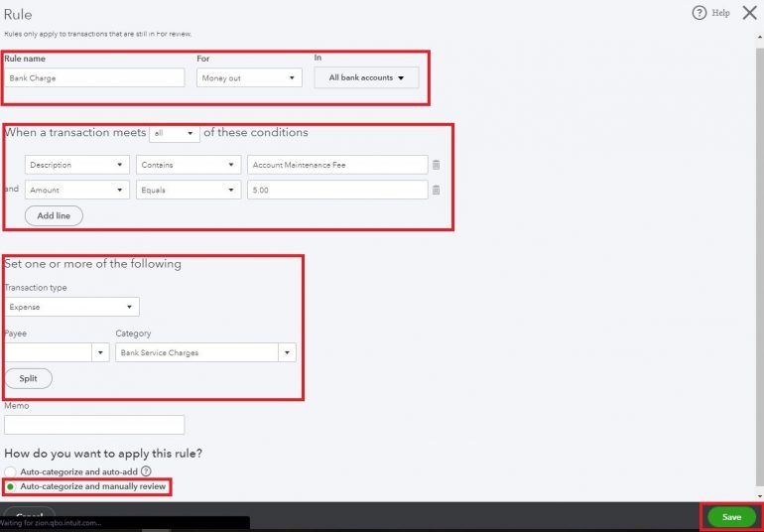Delete the Amount condition row trash icon

click(x=436, y=190)
